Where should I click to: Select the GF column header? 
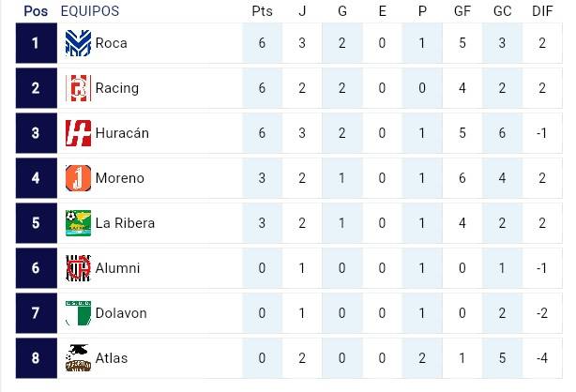point(462,11)
